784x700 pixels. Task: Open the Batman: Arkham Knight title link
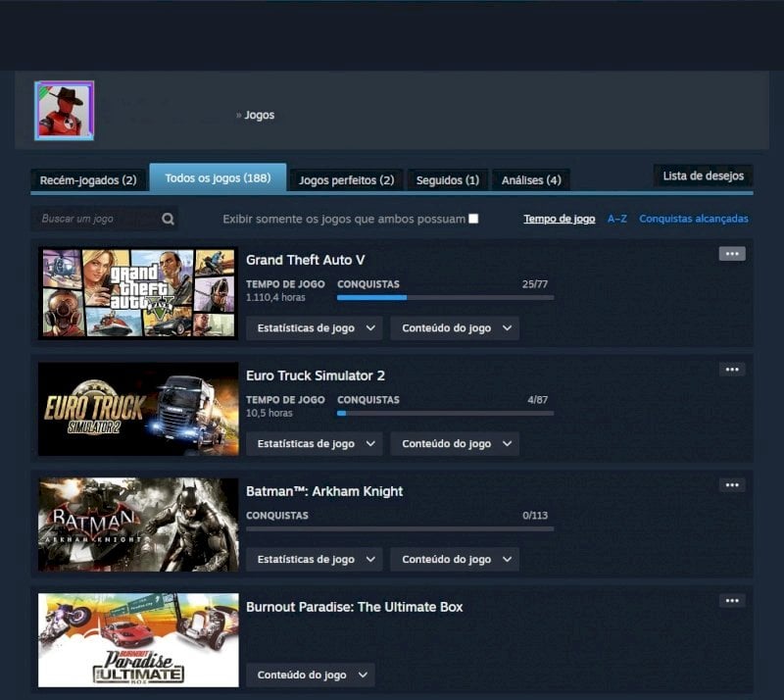click(x=324, y=491)
